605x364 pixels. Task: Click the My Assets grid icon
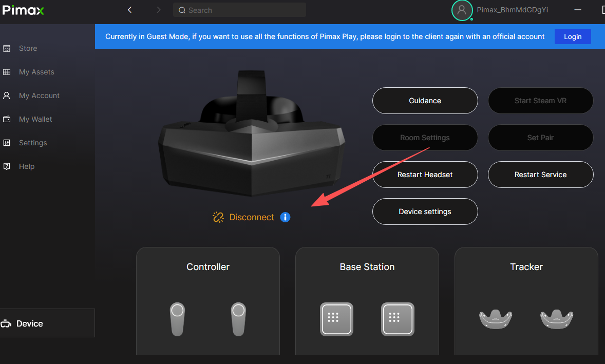click(7, 72)
